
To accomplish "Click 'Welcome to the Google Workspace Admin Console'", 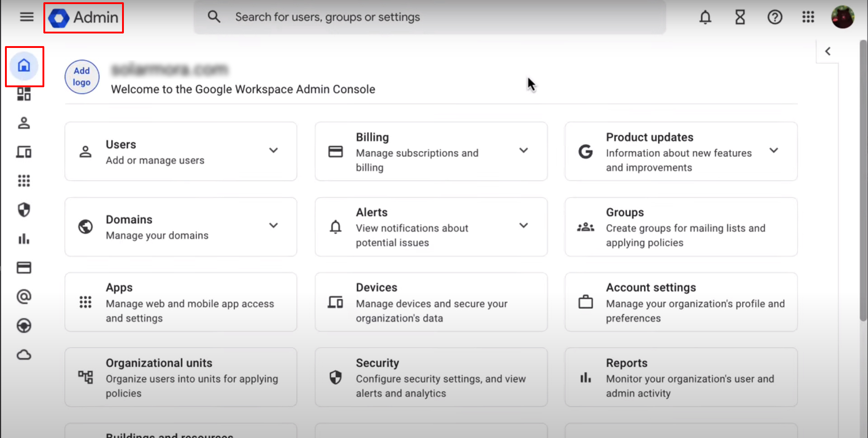I will click(x=243, y=89).
